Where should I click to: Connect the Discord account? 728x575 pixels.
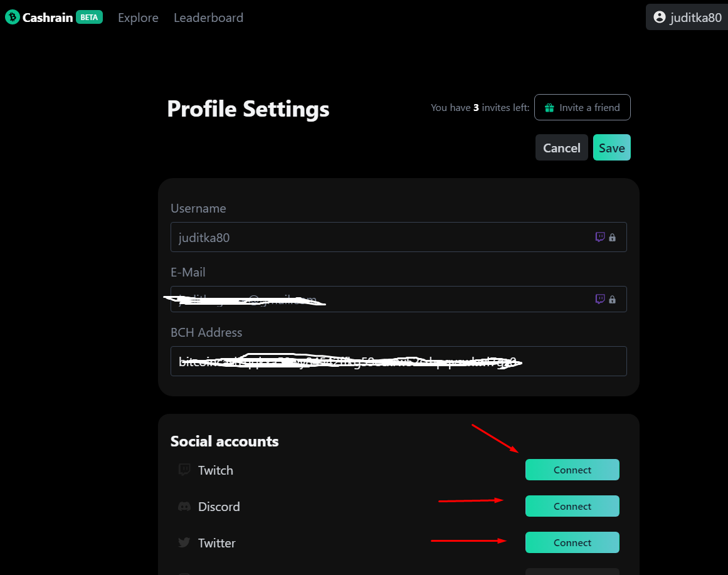[572, 506]
